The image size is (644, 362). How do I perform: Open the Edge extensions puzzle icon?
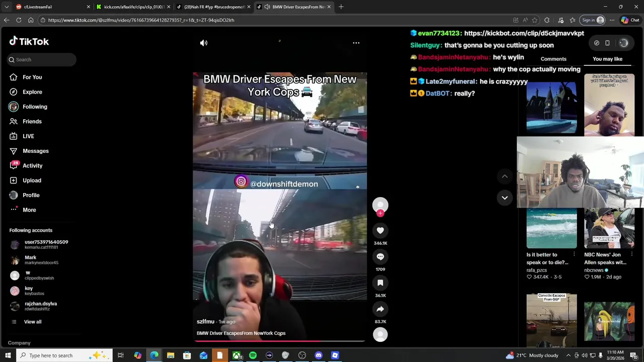[x=547, y=20]
